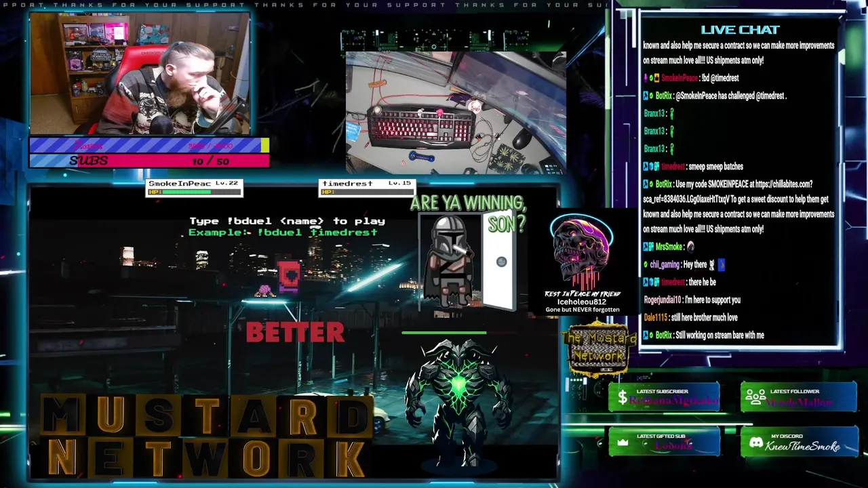Click MrsSmoke username in chat
The height and width of the screenshot is (488, 868).
pos(669,247)
